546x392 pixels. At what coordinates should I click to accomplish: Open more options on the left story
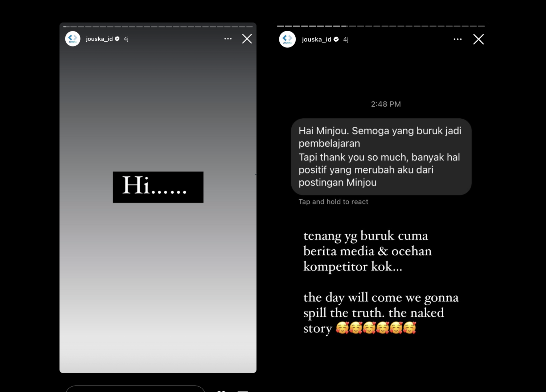tap(228, 39)
